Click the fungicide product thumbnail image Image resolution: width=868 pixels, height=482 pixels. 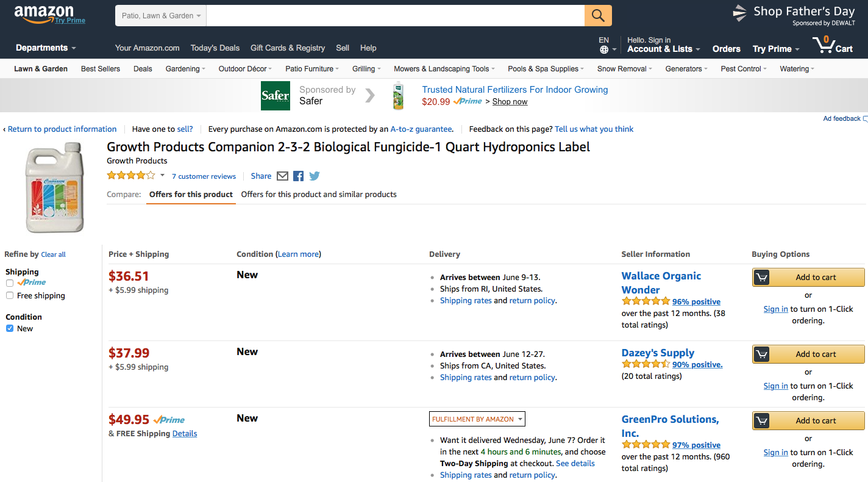tap(54, 187)
